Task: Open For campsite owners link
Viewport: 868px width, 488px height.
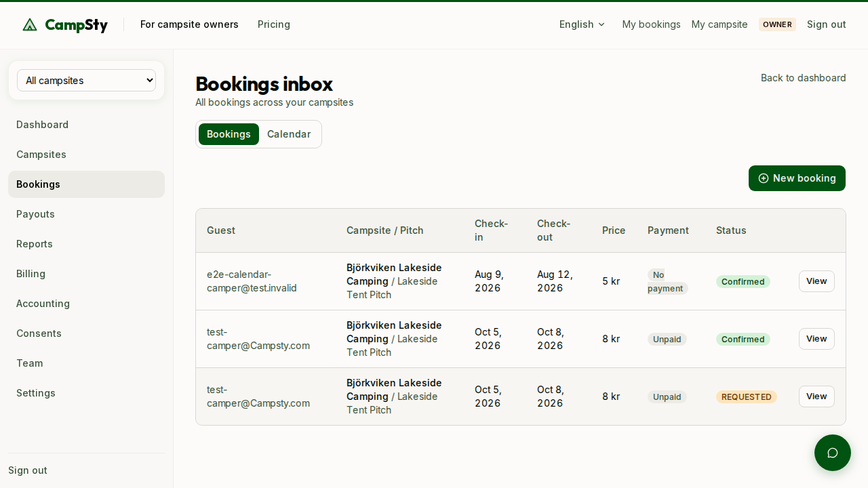Action: coord(189,24)
